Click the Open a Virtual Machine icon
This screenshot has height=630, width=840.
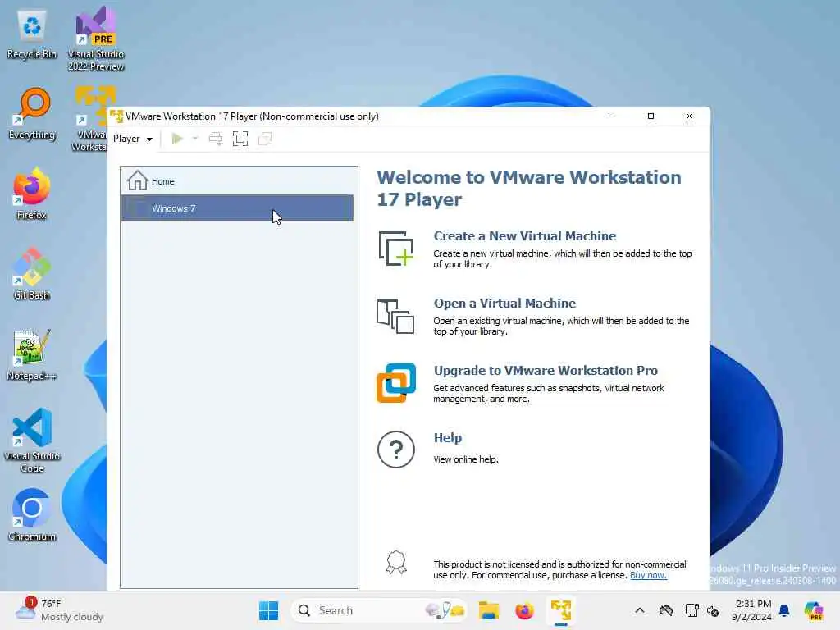click(395, 316)
